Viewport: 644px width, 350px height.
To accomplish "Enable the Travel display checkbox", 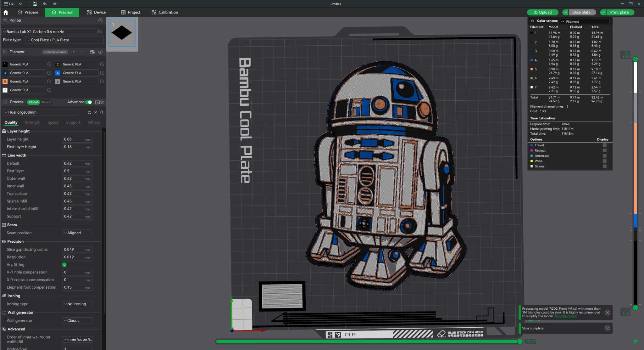I will click(605, 145).
